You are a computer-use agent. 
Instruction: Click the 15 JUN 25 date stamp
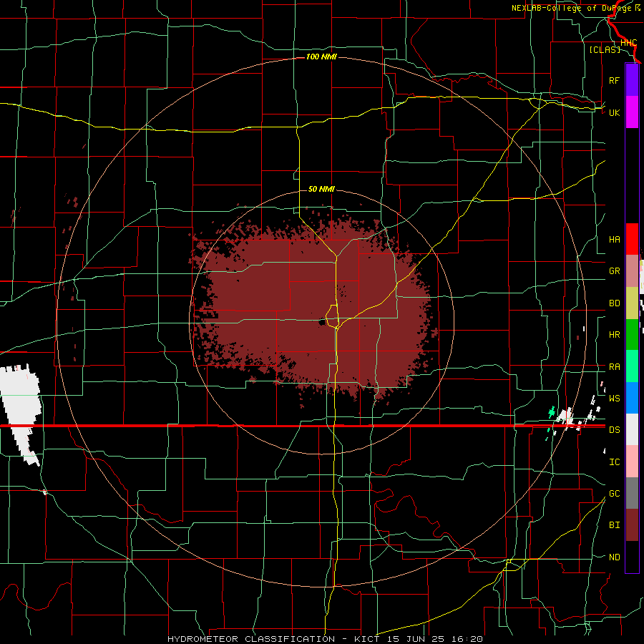coord(416,639)
